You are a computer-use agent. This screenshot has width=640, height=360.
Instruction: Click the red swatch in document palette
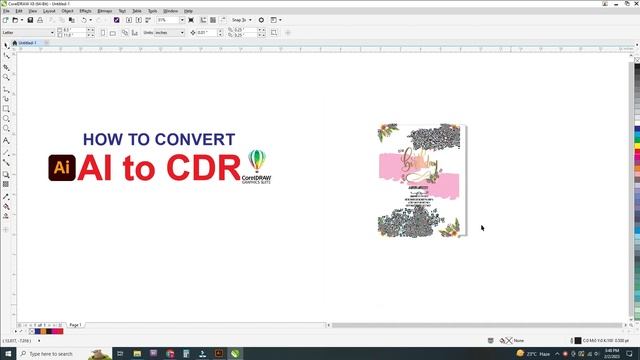click(x=60, y=331)
